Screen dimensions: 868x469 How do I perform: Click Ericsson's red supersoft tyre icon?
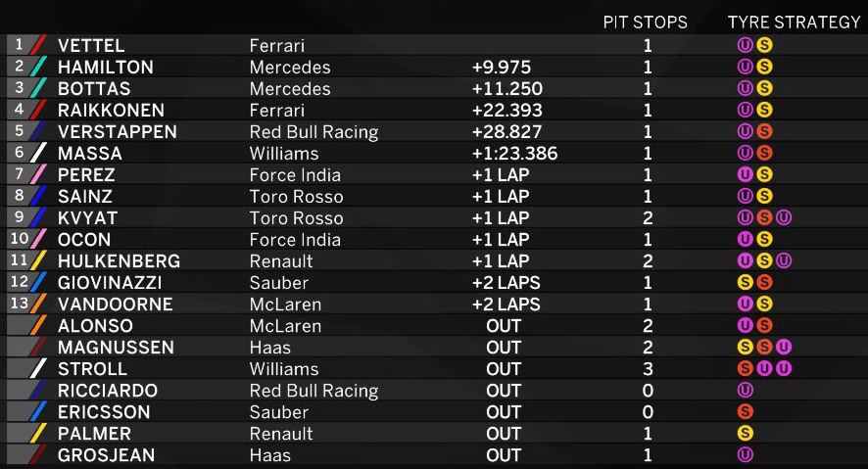pyautogui.click(x=746, y=411)
